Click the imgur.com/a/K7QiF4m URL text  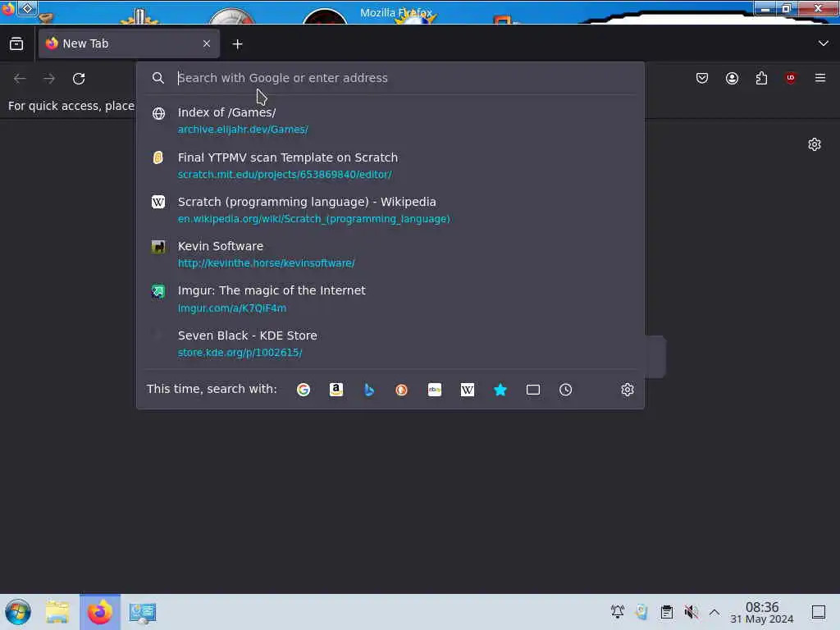(232, 308)
